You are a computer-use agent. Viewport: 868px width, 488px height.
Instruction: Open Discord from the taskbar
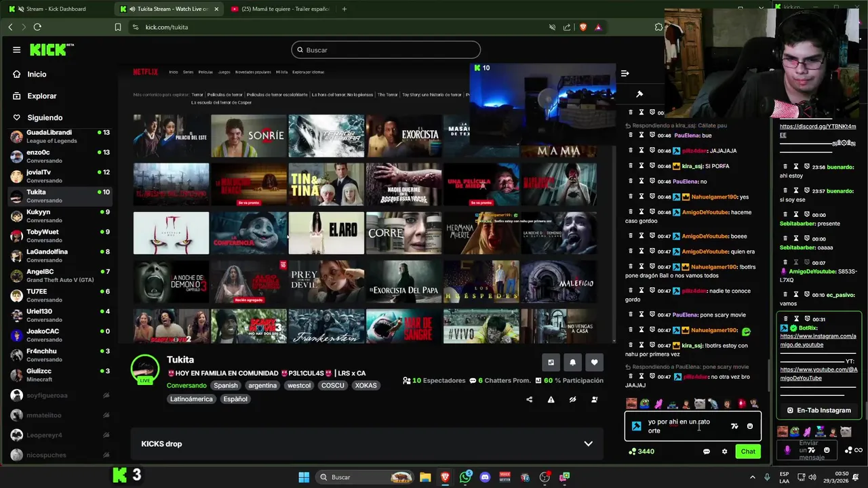tap(484, 477)
